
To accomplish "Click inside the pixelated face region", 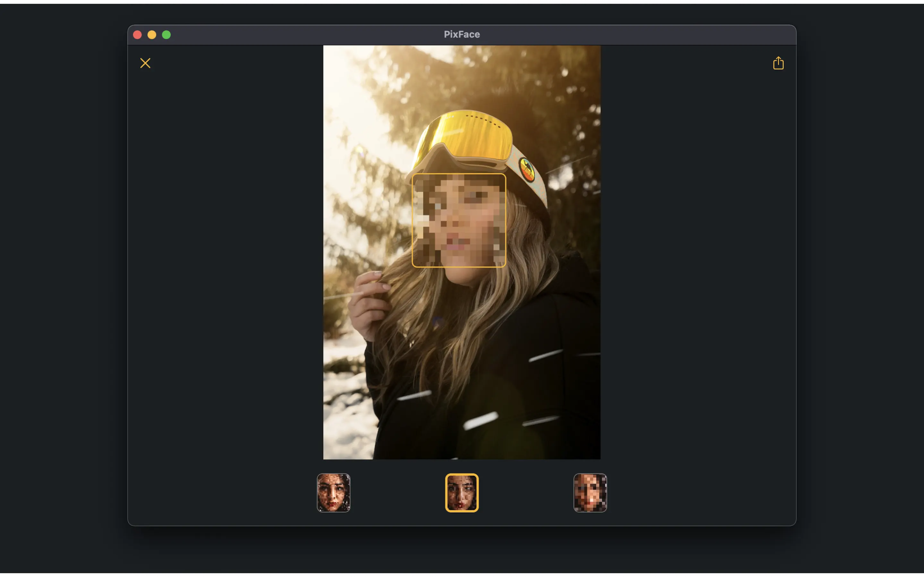I will 458,221.
